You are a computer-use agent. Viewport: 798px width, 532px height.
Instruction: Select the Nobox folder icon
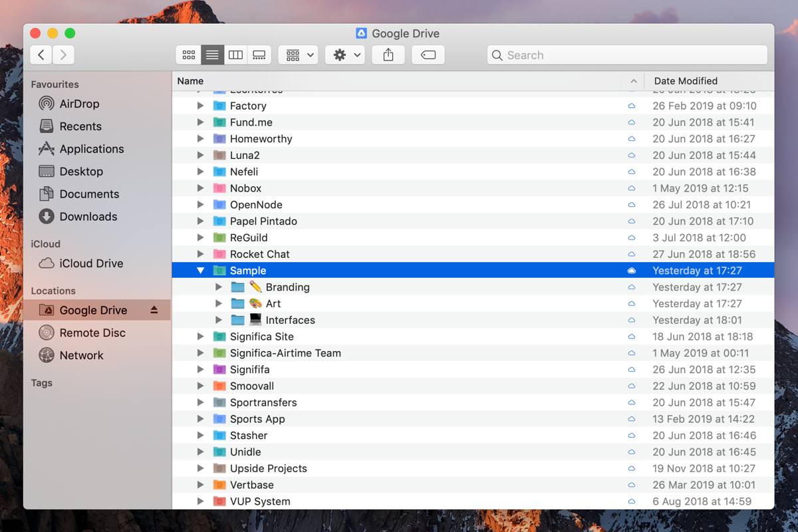219,188
